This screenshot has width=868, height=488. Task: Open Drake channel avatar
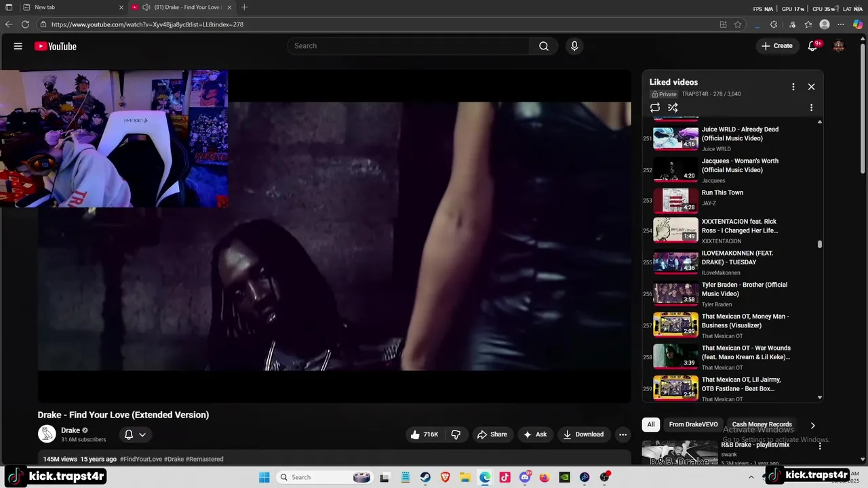pyautogui.click(x=47, y=434)
